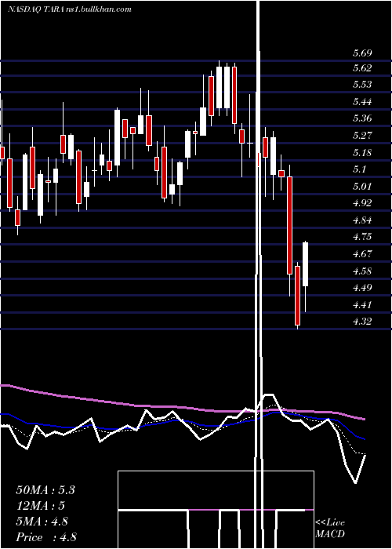This screenshot has width=392, height=549.
Task: Click the 5.01 price axis label
Action: tap(362, 187)
